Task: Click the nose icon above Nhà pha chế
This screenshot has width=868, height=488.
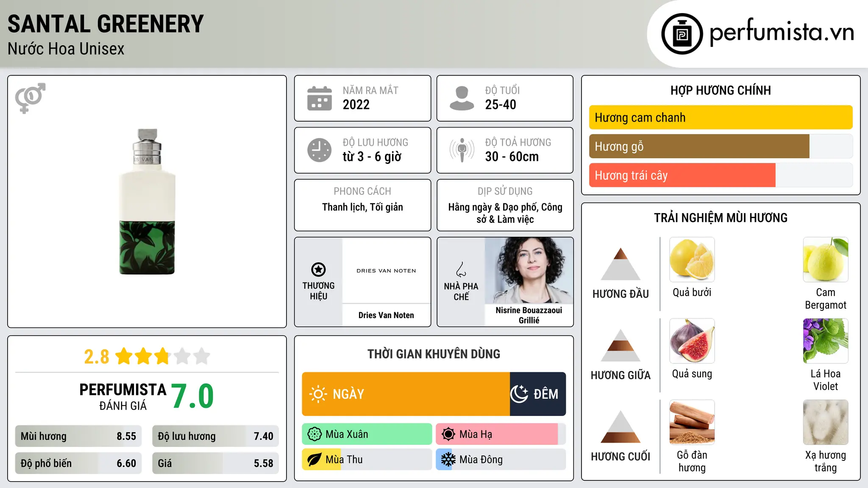Action: [461, 269]
